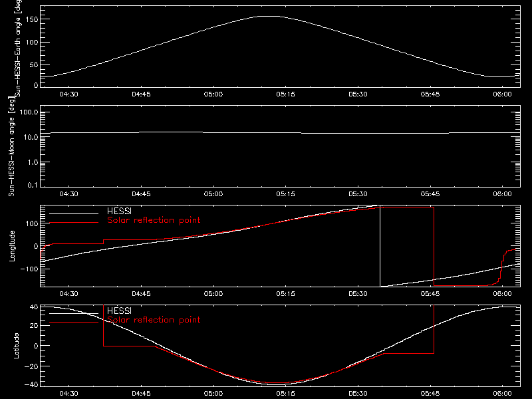The width and height of the screenshot is (532, 399).
Task: Click red Solar reflection point legend in Latitude plot
Action: (x=154, y=320)
